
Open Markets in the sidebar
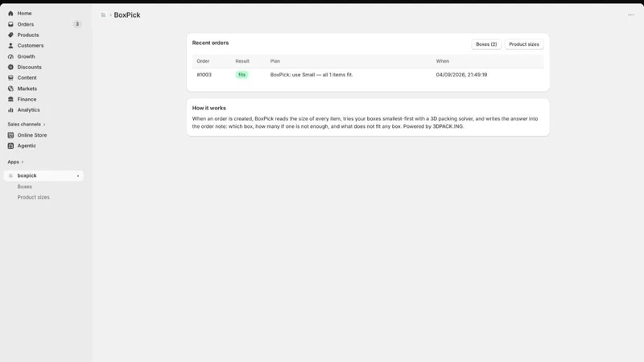[x=27, y=88]
